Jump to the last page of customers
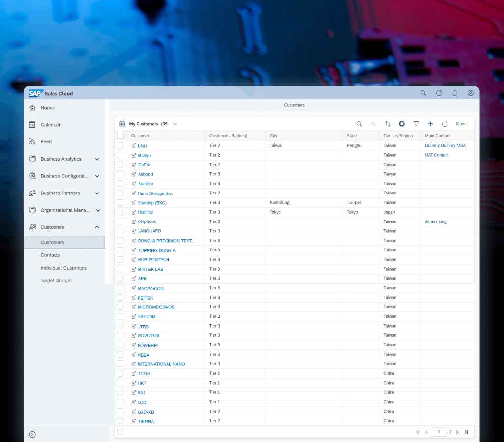Screen dimensions: 504x442 pos(466,432)
